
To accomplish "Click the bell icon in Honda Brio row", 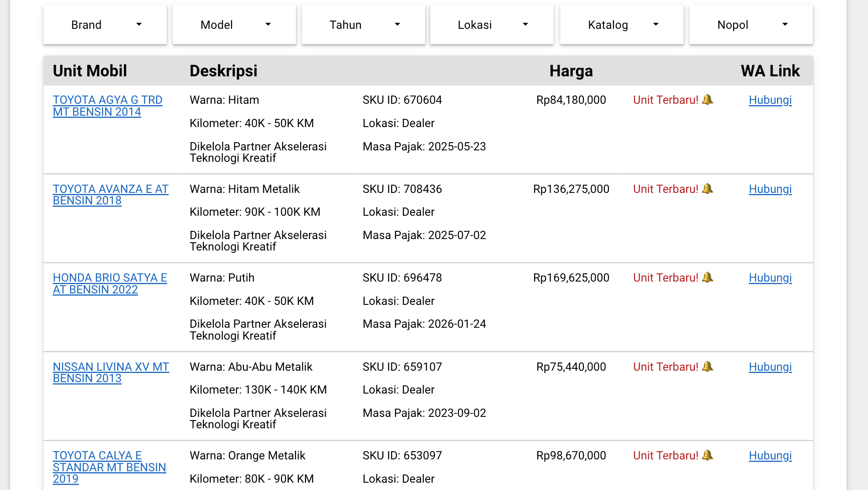I will point(707,277).
